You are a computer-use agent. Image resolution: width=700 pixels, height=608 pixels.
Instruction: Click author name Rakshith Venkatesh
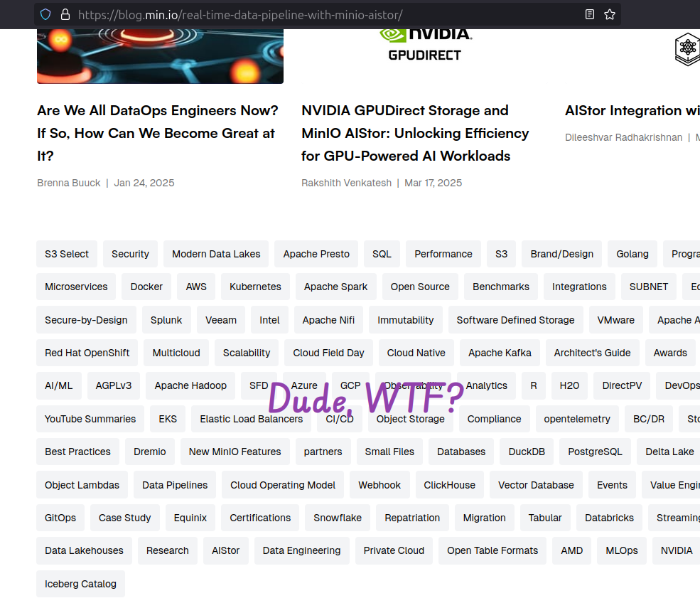click(346, 183)
